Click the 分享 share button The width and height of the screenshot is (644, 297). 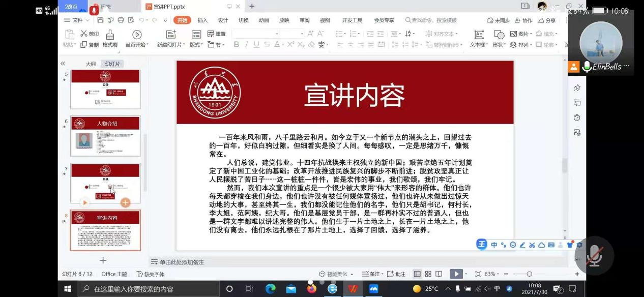click(x=546, y=20)
